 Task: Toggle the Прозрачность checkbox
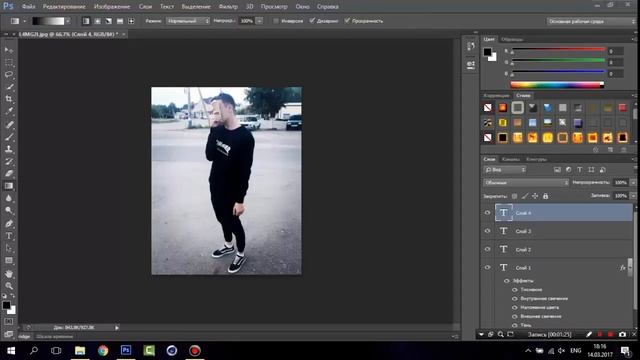(347, 21)
